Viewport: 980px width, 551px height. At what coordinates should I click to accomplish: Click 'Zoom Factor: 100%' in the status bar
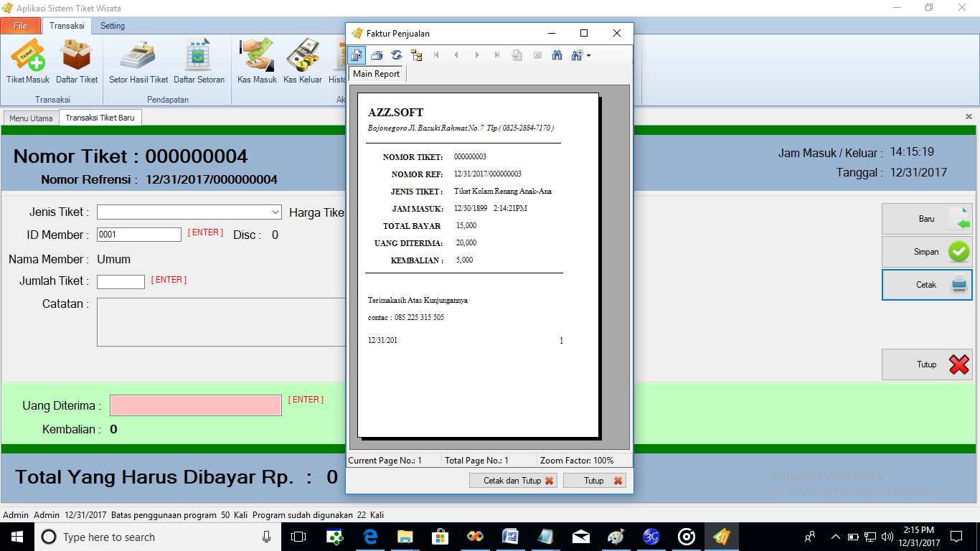click(x=577, y=461)
